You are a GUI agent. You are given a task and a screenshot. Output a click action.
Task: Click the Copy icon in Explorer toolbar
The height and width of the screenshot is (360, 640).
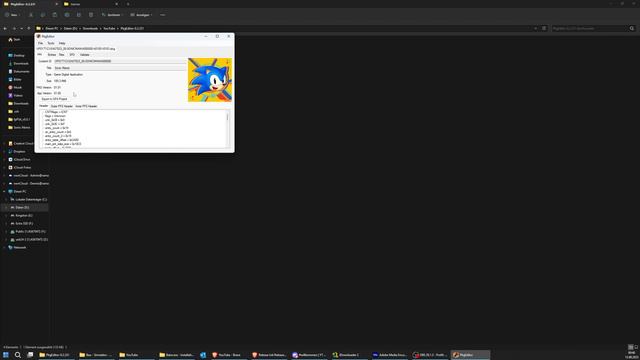[43, 15]
